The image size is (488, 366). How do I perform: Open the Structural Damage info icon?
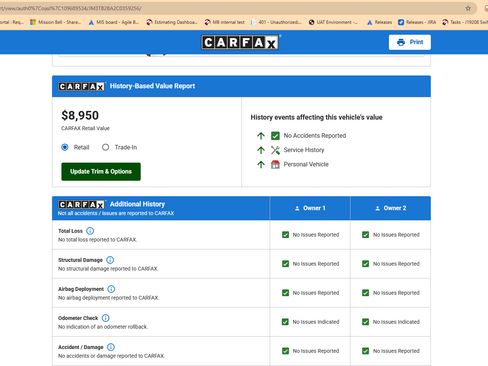pyautogui.click(x=110, y=260)
